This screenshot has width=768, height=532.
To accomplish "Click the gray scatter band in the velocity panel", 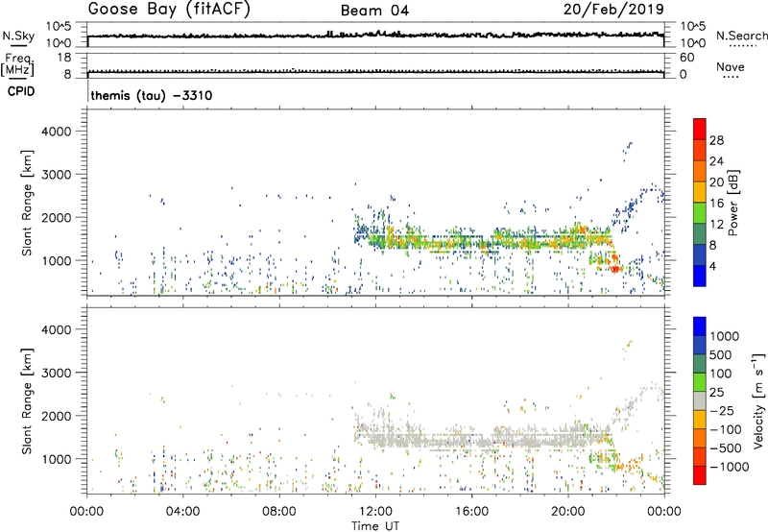I will tap(483, 440).
